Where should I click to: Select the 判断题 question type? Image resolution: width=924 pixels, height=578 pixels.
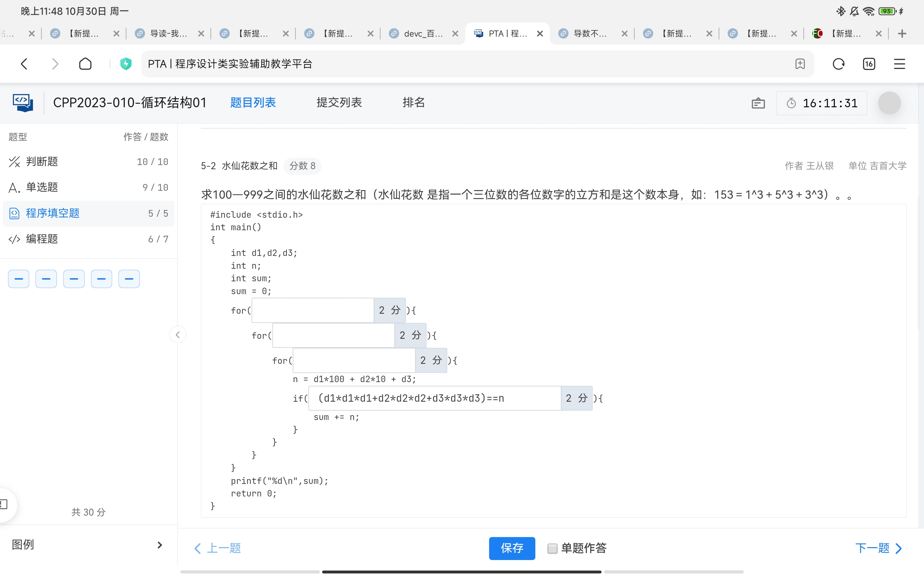tap(88, 162)
